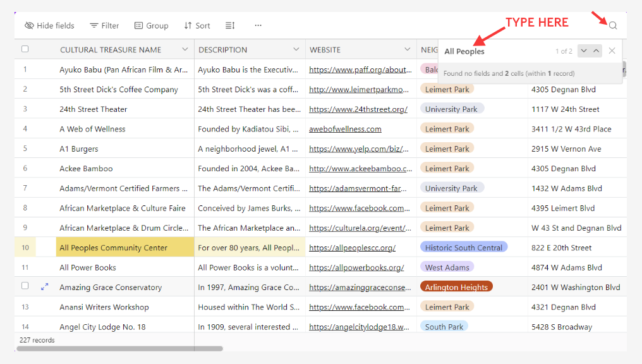
Task: Select the A Web of Wellness cell
Action: 125,129
